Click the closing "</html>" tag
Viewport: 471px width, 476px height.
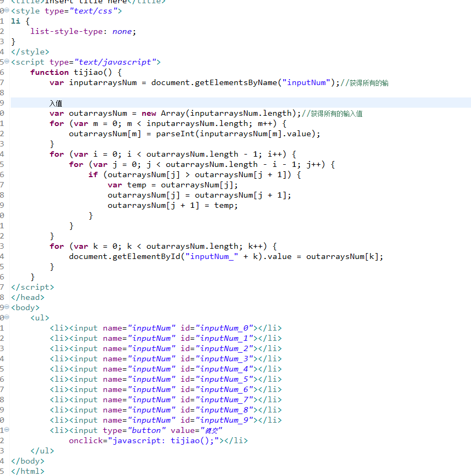pyautogui.click(x=27, y=472)
